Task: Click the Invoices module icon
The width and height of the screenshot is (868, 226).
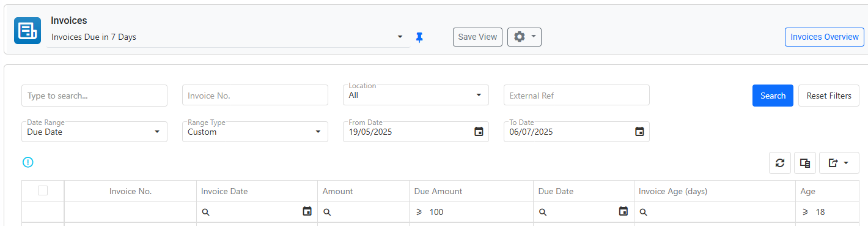Action: pyautogui.click(x=28, y=31)
